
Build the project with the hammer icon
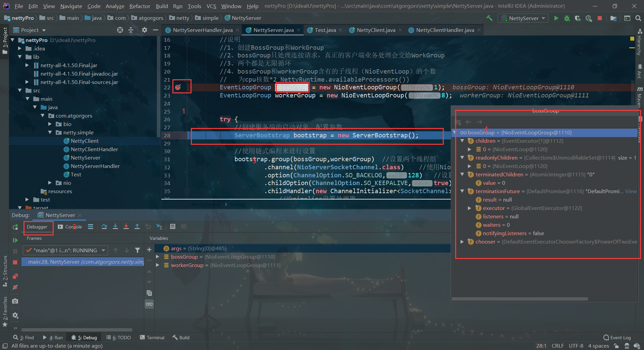click(490, 18)
